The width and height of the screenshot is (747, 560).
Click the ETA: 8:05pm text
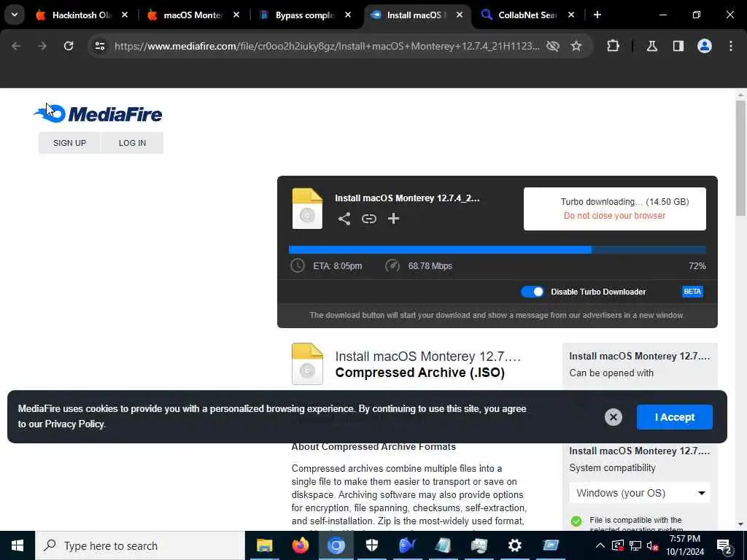click(337, 265)
